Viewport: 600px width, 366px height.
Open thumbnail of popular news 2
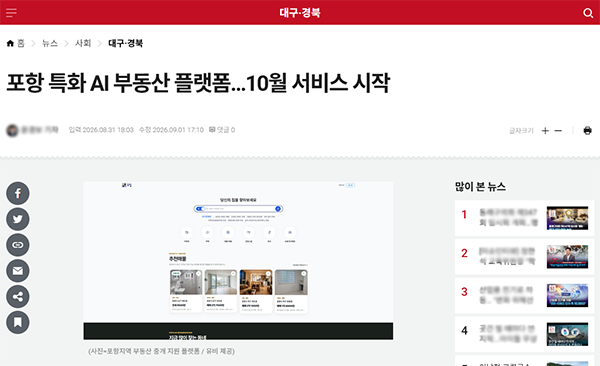[567, 257]
